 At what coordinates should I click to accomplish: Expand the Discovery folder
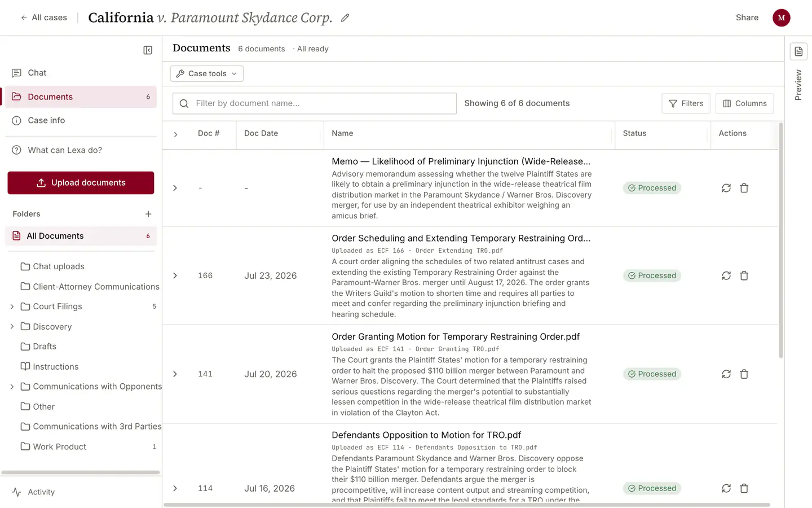point(12,327)
